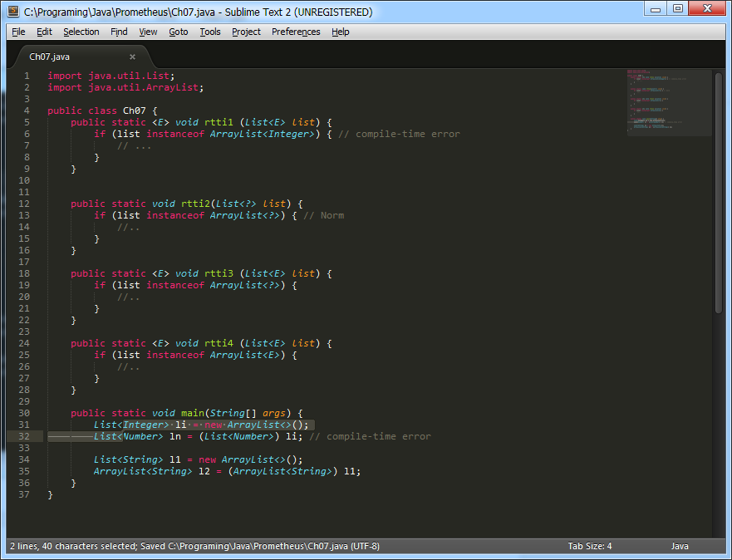Open the File menu
This screenshot has width=732, height=560.
(x=18, y=32)
